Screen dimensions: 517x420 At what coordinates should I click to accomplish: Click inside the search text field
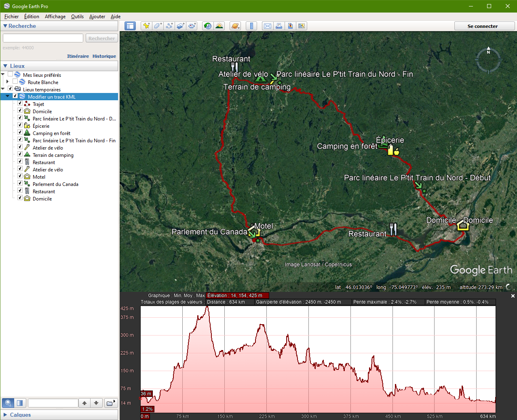click(x=43, y=38)
